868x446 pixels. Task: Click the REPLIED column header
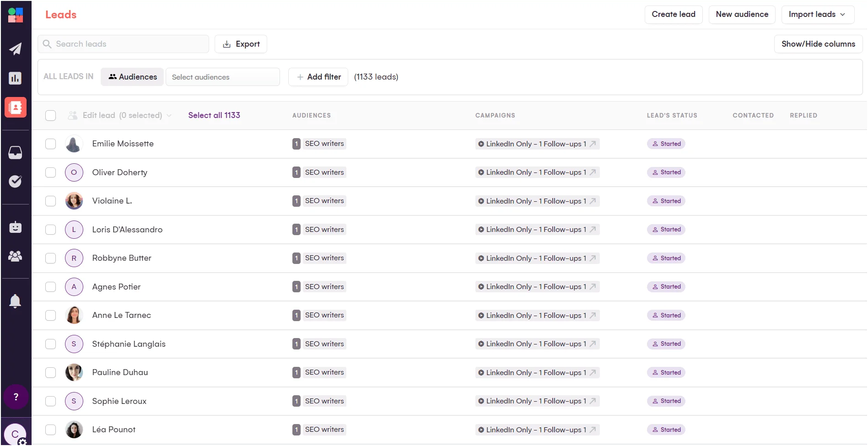click(x=803, y=115)
